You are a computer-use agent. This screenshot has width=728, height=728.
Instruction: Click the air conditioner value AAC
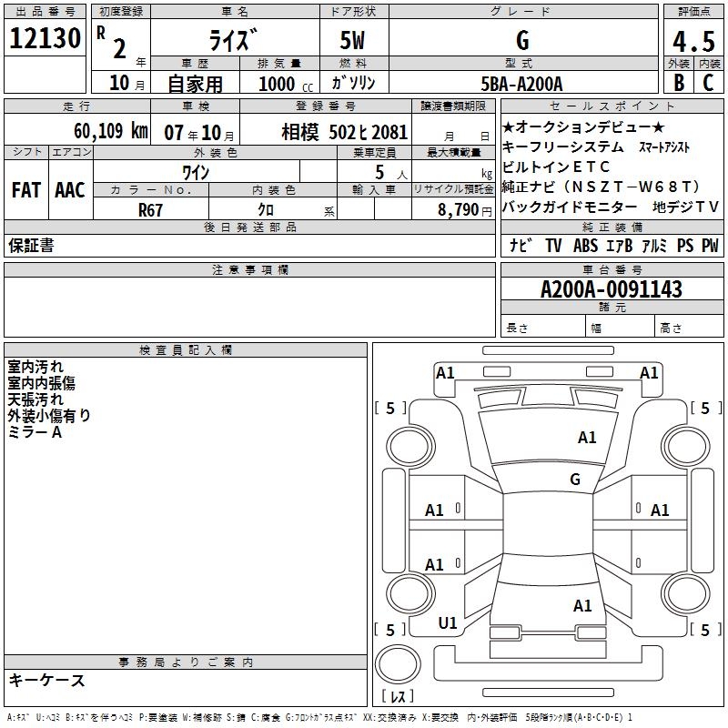(x=70, y=190)
